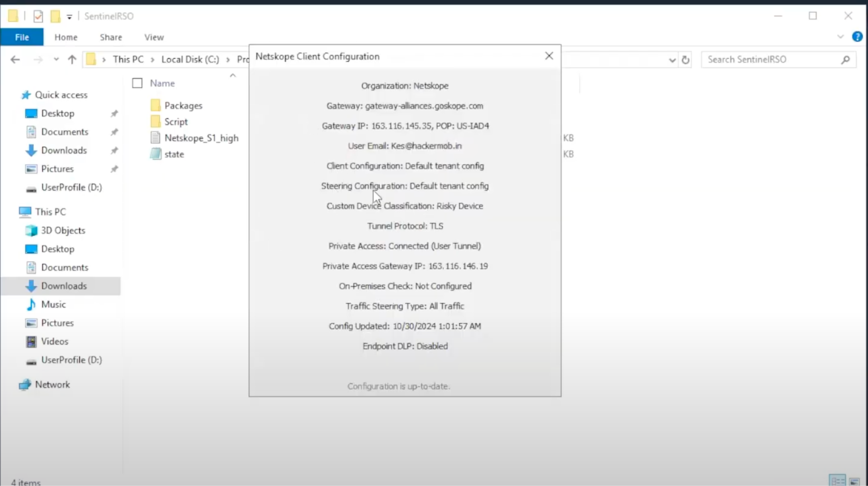Toggle the select-all checkbox beside Name
Screen dimensions: 868x486
pyautogui.click(x=137, y=83)
